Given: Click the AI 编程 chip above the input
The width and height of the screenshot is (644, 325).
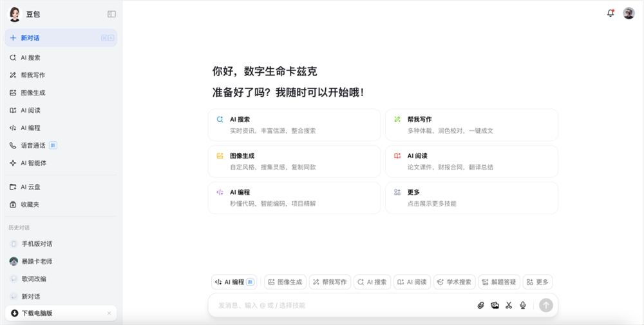Looking at the screenshot, I should coord(234,282).
